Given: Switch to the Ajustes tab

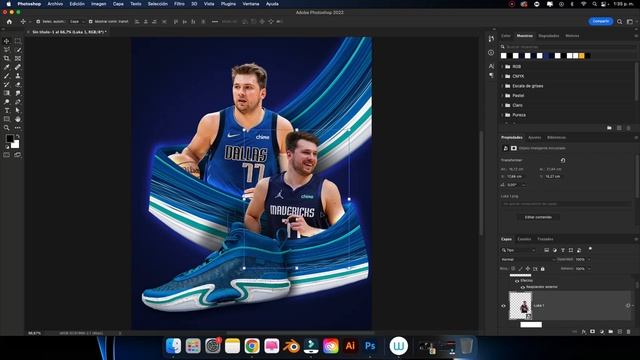Looking at the screenshot, I should pyautogui.click(x=534, y=138).
